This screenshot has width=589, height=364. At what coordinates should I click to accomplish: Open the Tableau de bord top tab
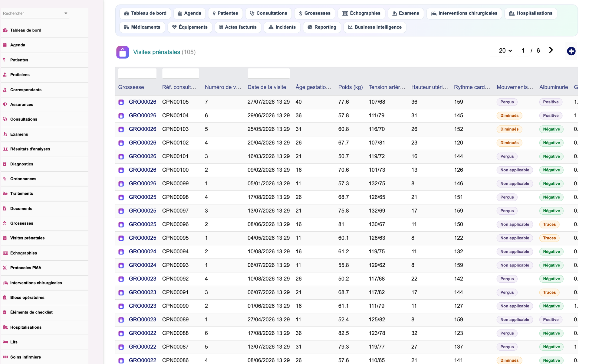145,13
